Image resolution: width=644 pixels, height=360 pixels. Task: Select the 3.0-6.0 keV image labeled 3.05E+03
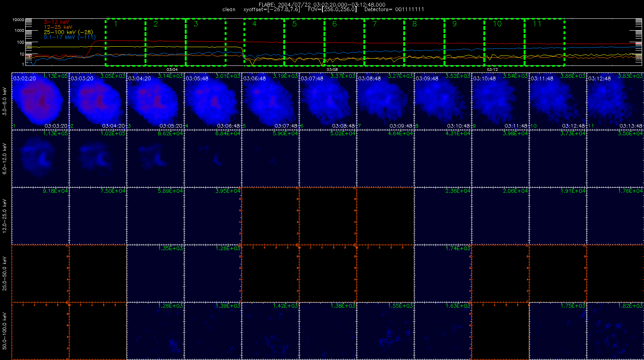(x=98, y=101)
